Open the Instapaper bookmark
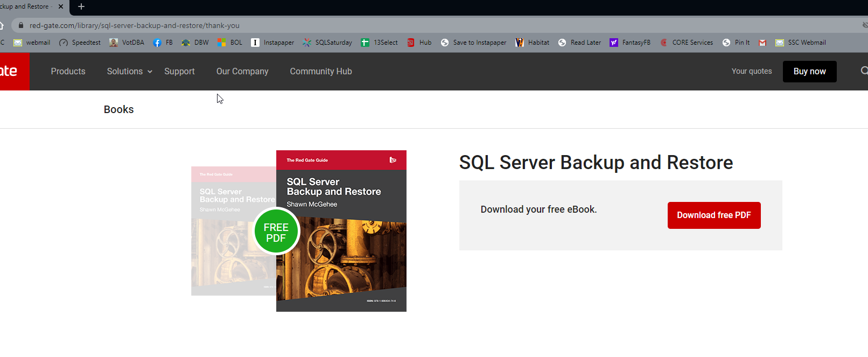The width and height of the screenshot is (868, 357). pyautogui.click(x=272, y=43)
